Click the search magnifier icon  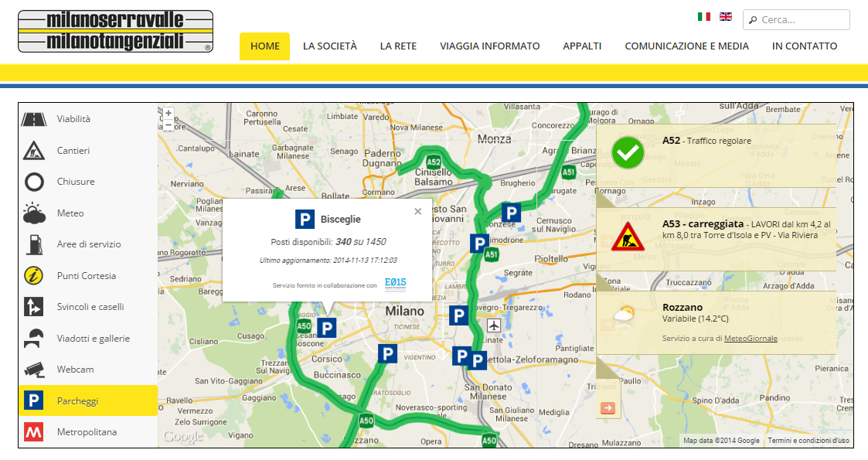click(x=753, y=20)
